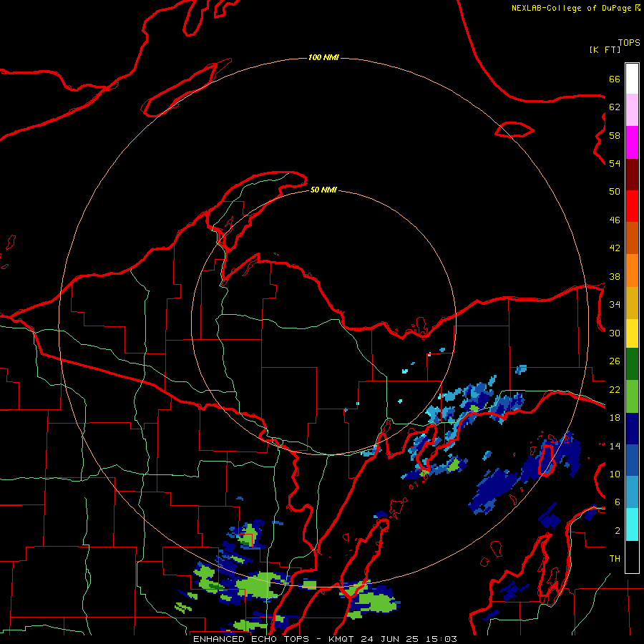Click the "24 JUN 25" date in the caption
This screenshot has height=644, width=644.
point(389,639)
